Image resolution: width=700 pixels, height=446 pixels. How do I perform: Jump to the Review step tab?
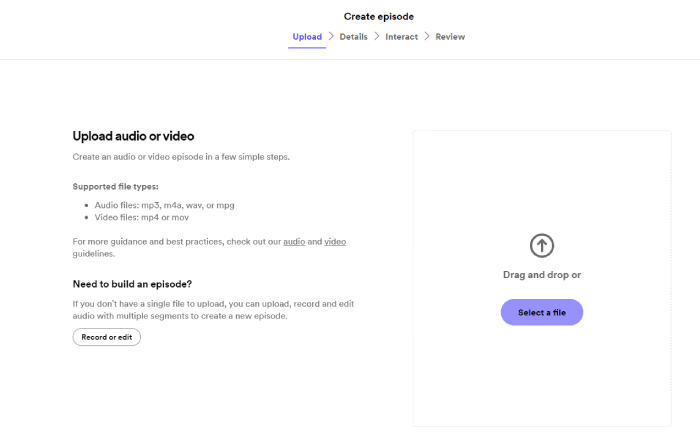450,37
